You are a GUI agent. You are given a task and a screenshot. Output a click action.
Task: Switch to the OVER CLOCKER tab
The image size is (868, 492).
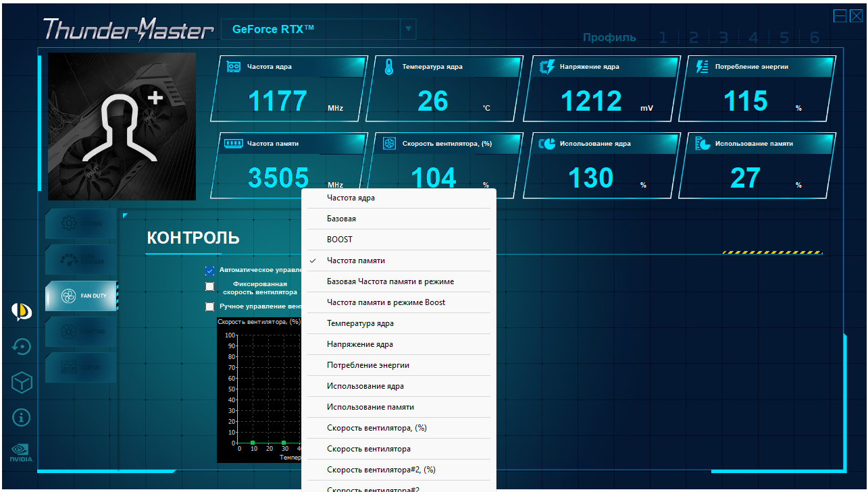coord(81,259)
